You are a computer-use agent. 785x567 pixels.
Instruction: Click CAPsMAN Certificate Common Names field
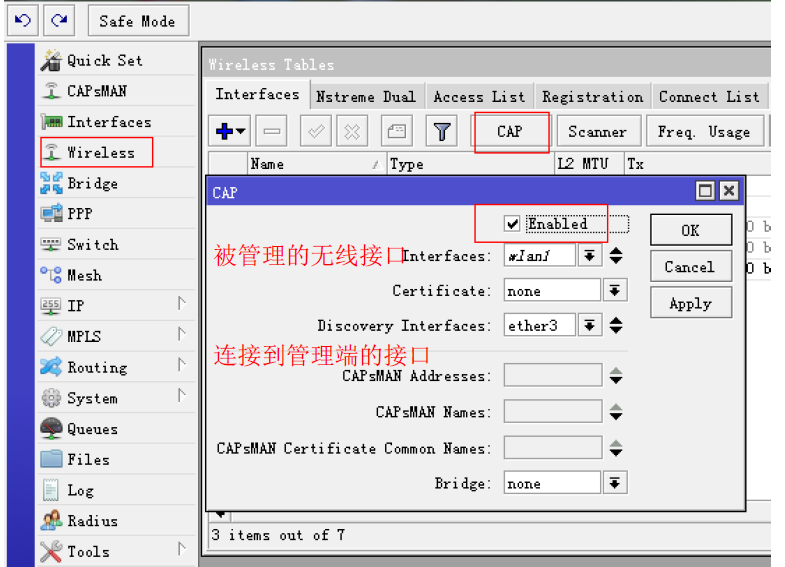coord(553,447)
